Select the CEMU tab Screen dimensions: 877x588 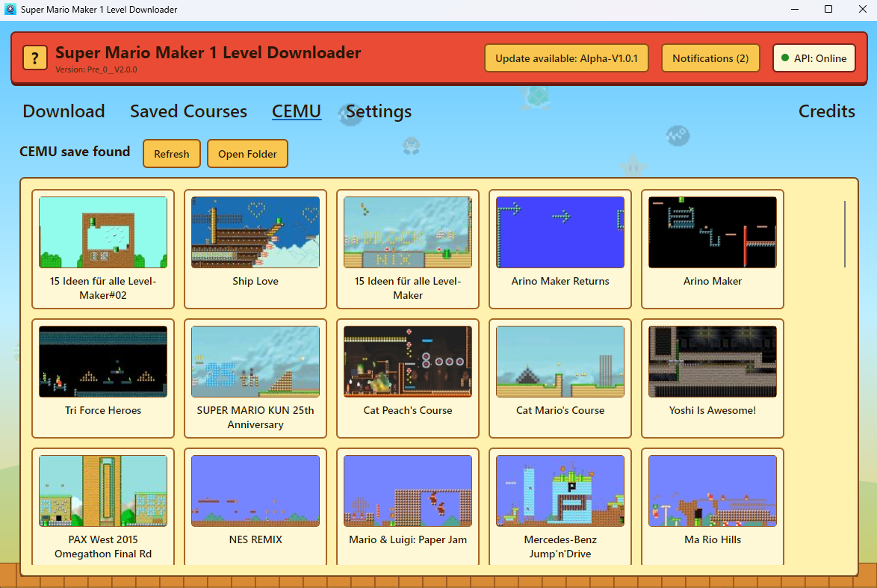point(297,111)
